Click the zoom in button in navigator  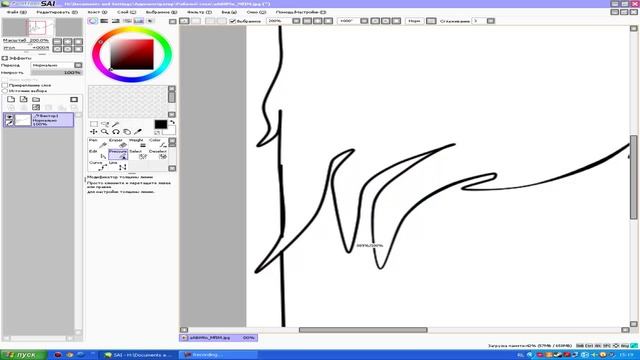67,41
